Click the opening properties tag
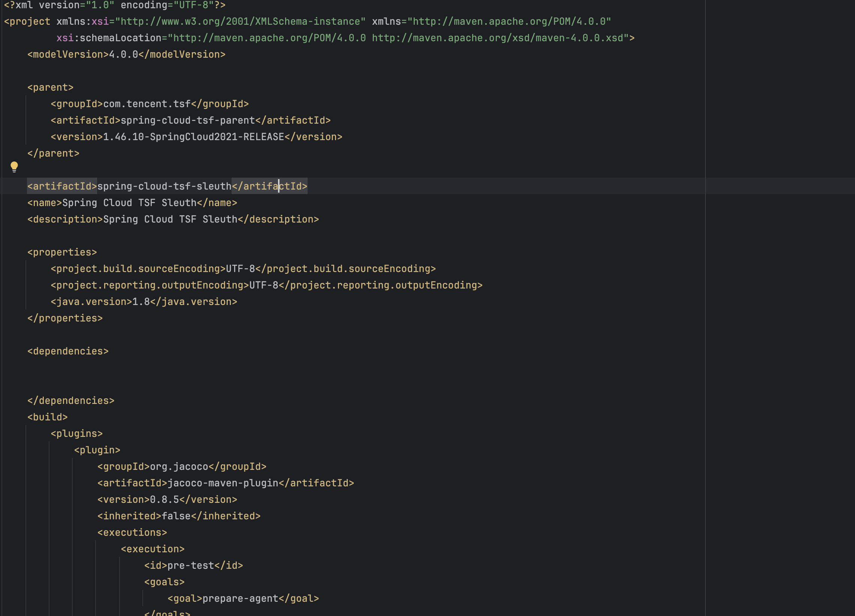The width and height of the screenshot is (855, 616). click(62, 252)
